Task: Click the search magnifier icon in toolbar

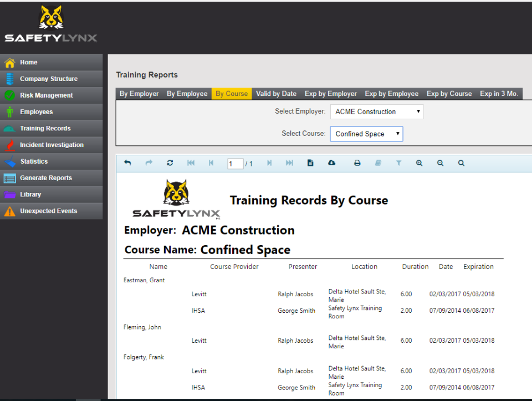Action: point(462,163)
